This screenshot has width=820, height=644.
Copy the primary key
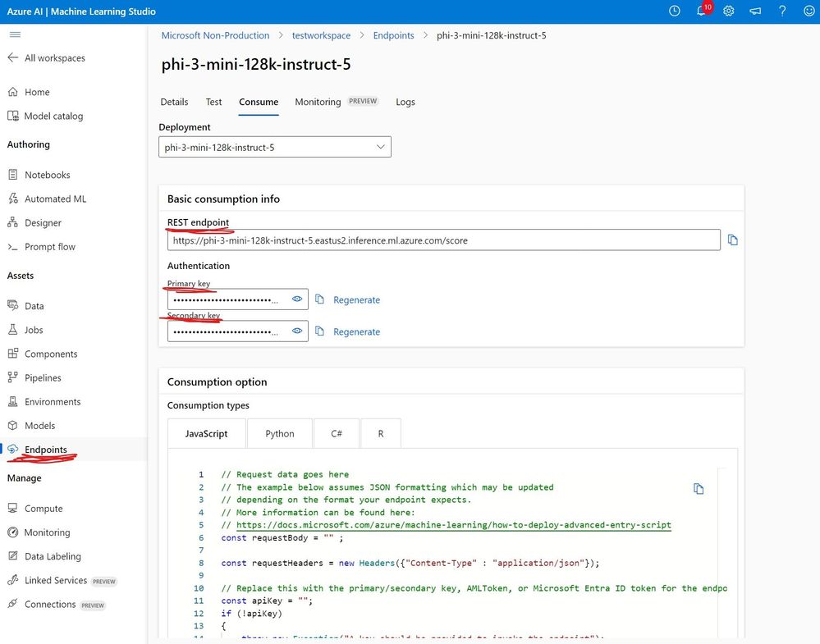tap(319, 299)
